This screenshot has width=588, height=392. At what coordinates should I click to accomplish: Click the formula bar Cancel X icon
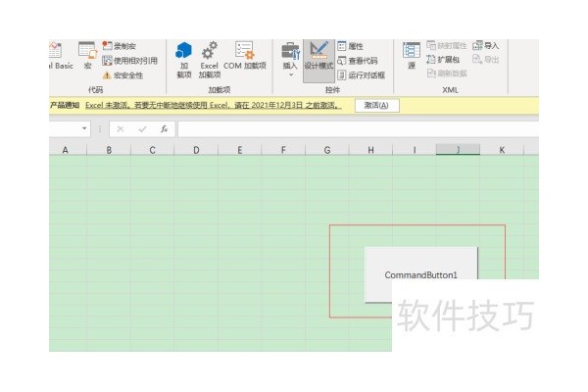coord(121,129)
